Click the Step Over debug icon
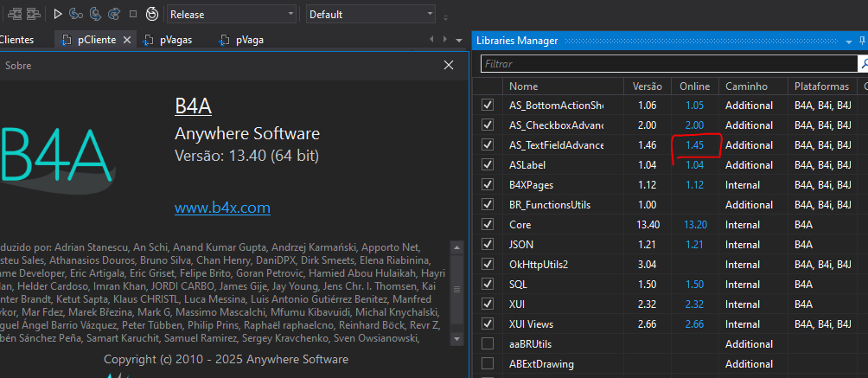This screenshot has width=868, height=378. (95, 14)
